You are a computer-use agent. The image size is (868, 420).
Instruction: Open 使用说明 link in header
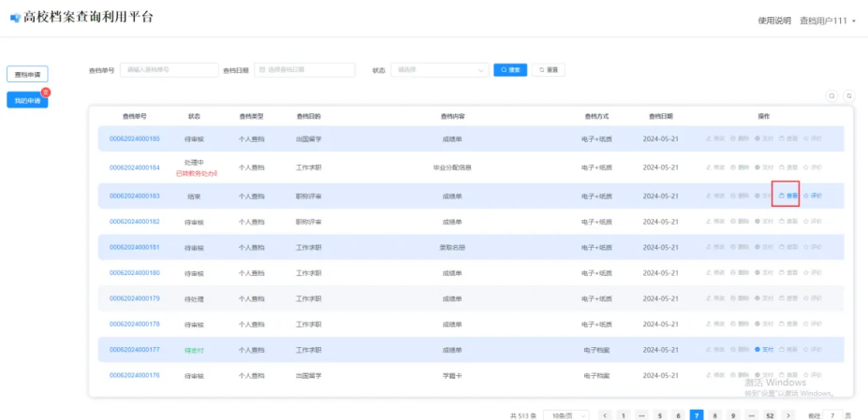(774, 21)
